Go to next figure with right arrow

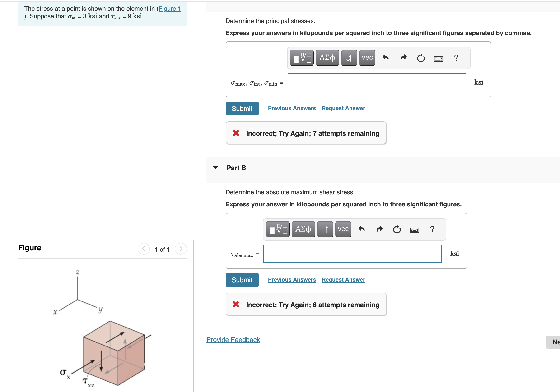[181, 249]
